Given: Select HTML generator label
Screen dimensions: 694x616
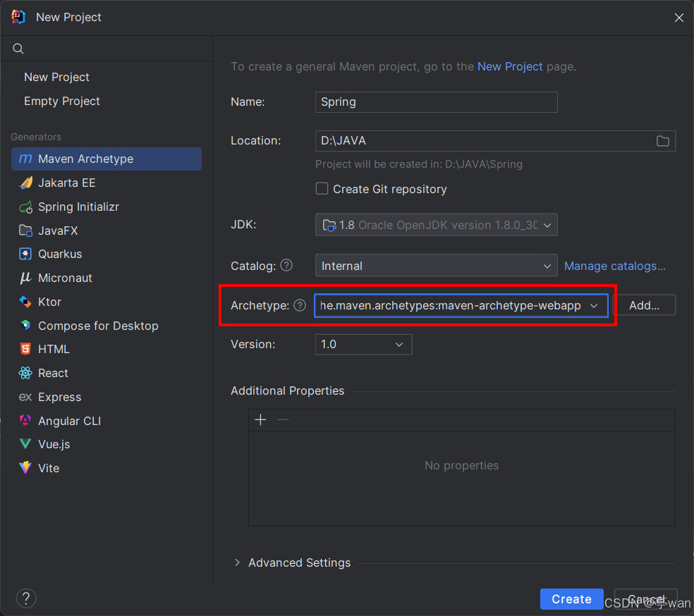Looking at the screenshot, I should (54, 349).
